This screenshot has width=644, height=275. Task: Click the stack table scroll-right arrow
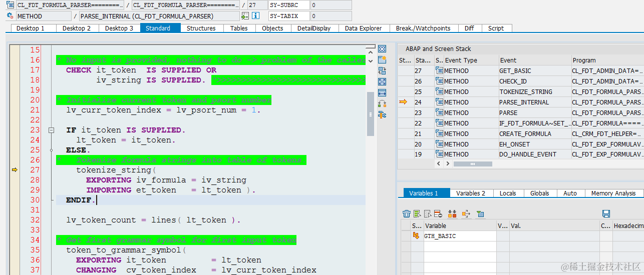448,163
